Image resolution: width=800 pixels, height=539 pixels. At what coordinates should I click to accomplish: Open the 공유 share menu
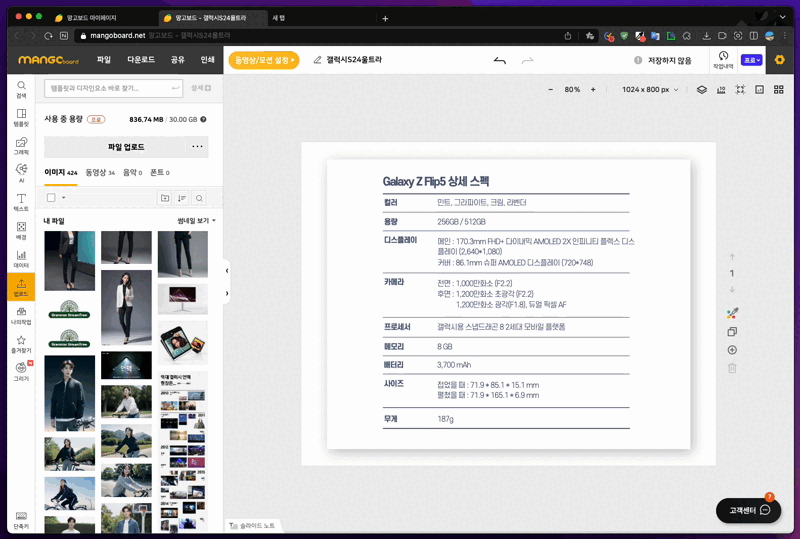click(x=178, y=60)
